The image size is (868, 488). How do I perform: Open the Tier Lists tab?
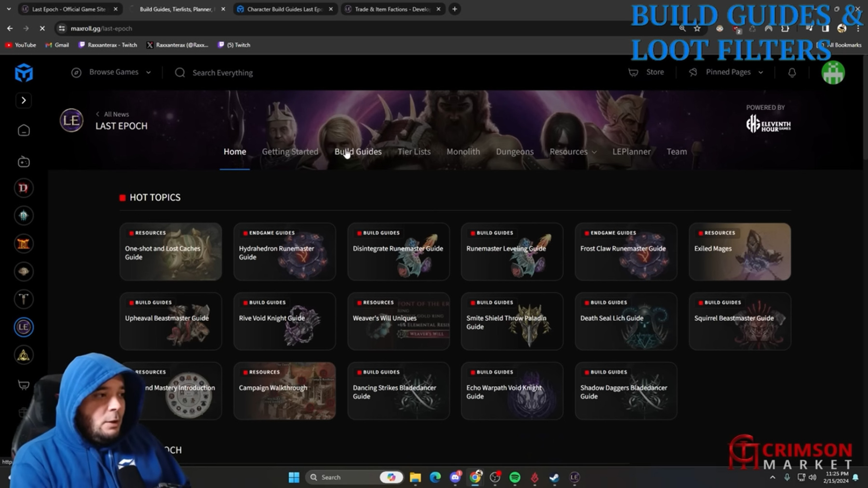pyautogui.click(x=414, y=152)
